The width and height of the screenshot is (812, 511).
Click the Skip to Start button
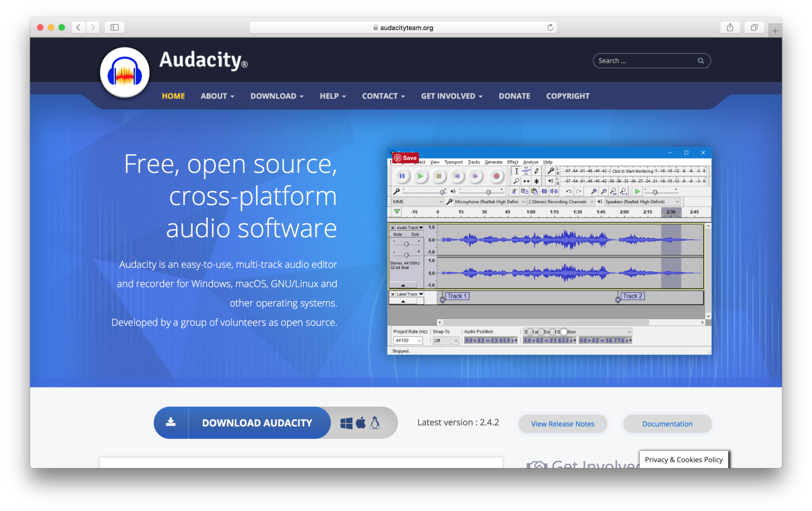(x=457, y=176)
